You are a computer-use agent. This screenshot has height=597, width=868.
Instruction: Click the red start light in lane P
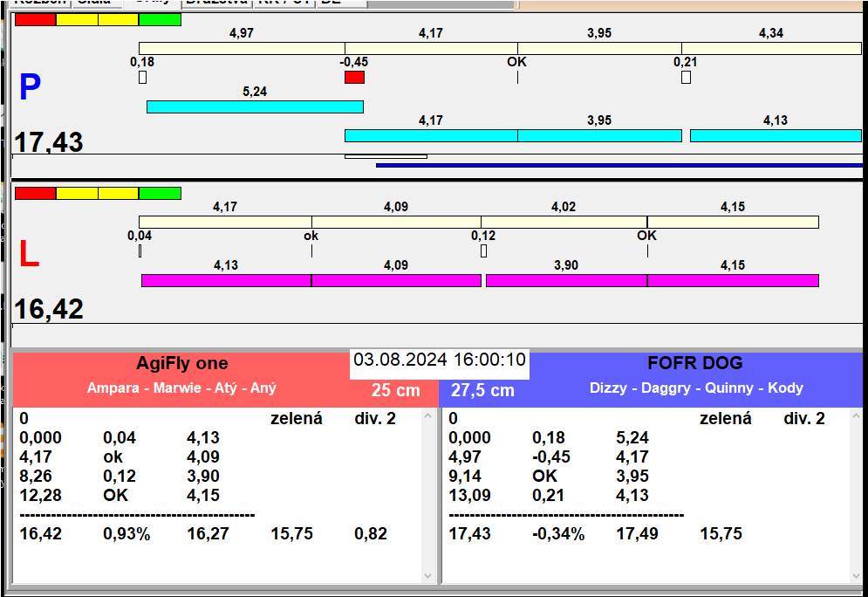[x=35, y=19]
